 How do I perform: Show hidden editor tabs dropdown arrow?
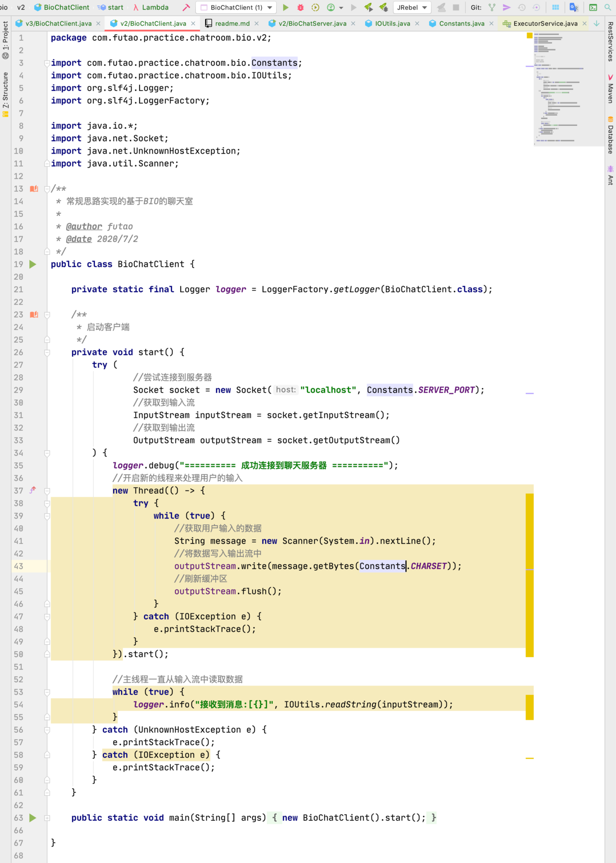(597, 23)
